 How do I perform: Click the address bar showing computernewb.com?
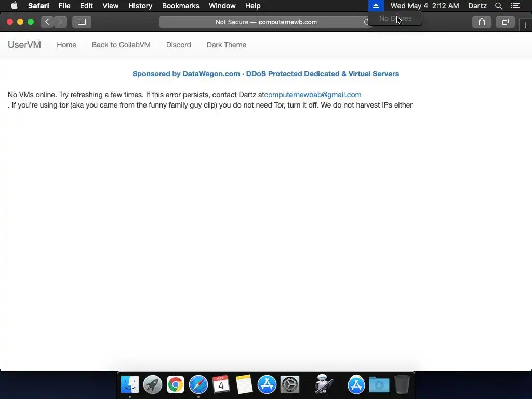click(266, 22)
